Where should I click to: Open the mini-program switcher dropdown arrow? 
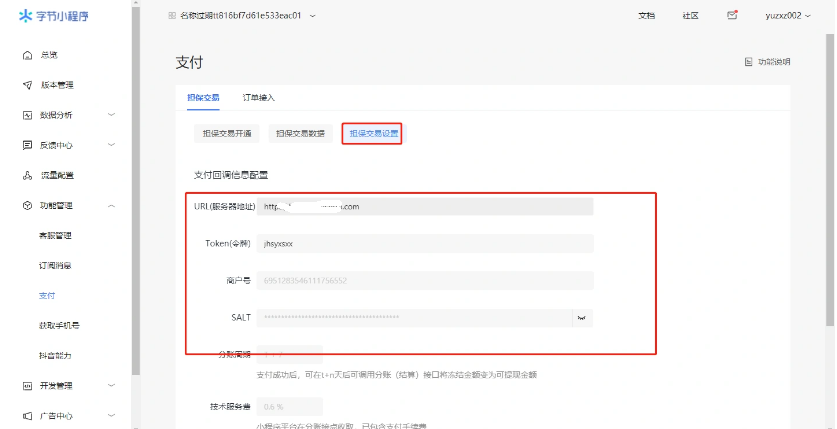click(x=313, y=16)
